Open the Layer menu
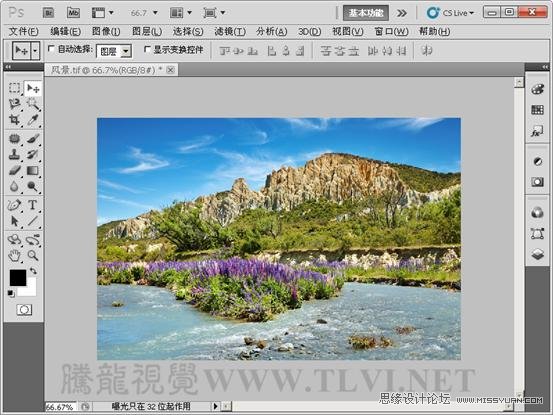The image size is (553, 415). 147,31
